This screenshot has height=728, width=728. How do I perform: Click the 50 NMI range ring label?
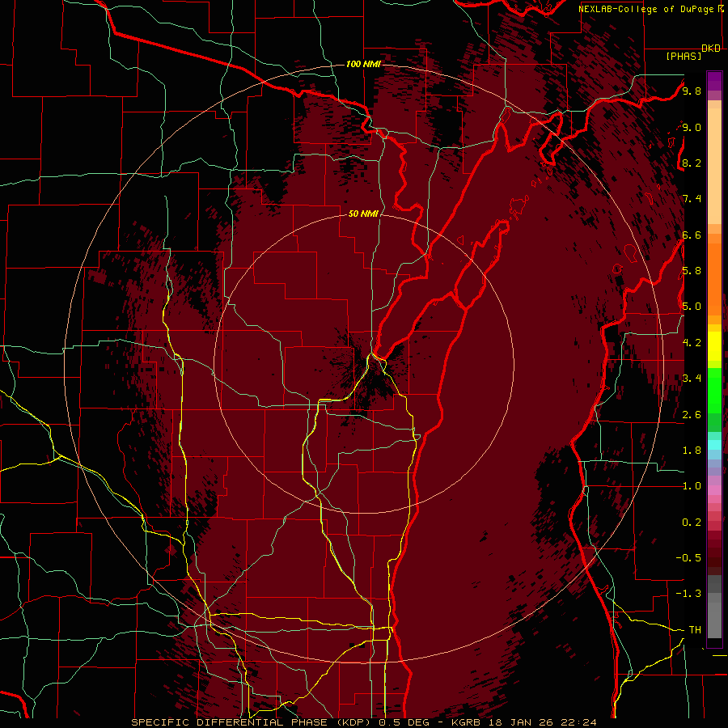[x=363, y=214]
